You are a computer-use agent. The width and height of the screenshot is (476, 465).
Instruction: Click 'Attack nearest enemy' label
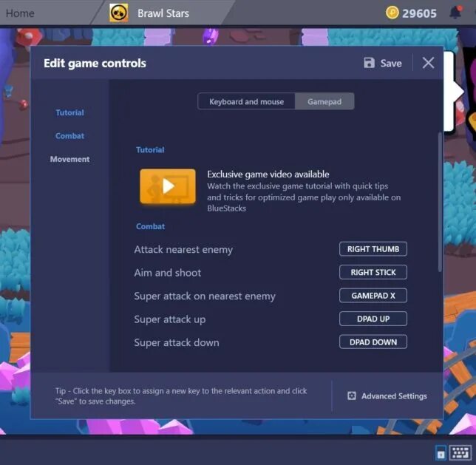(x=183, y=250)
